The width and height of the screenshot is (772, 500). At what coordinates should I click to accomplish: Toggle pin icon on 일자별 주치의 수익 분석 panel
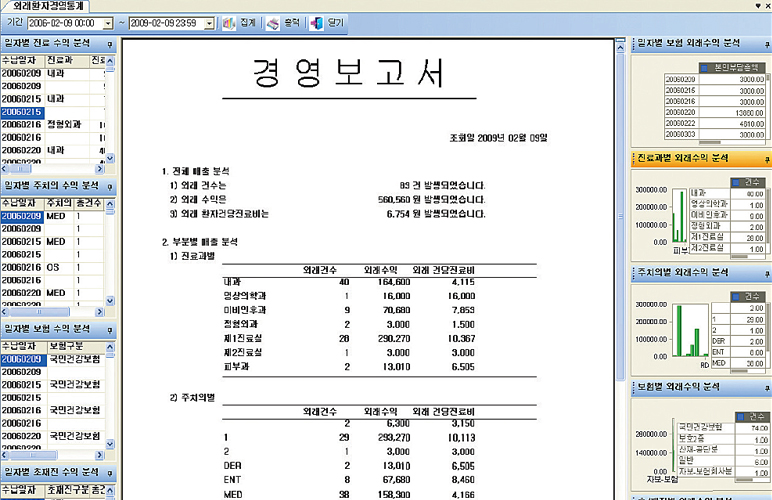(110, 187)
